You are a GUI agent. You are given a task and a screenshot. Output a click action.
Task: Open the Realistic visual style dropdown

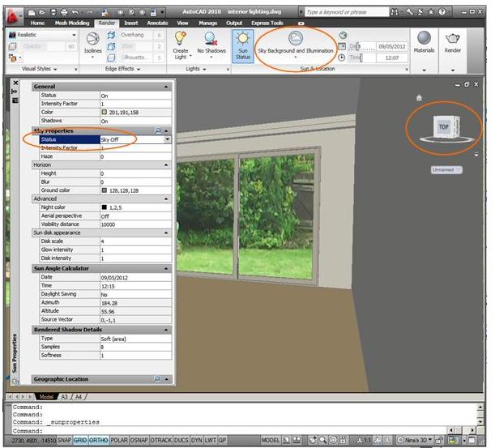[x=74, y=35]
